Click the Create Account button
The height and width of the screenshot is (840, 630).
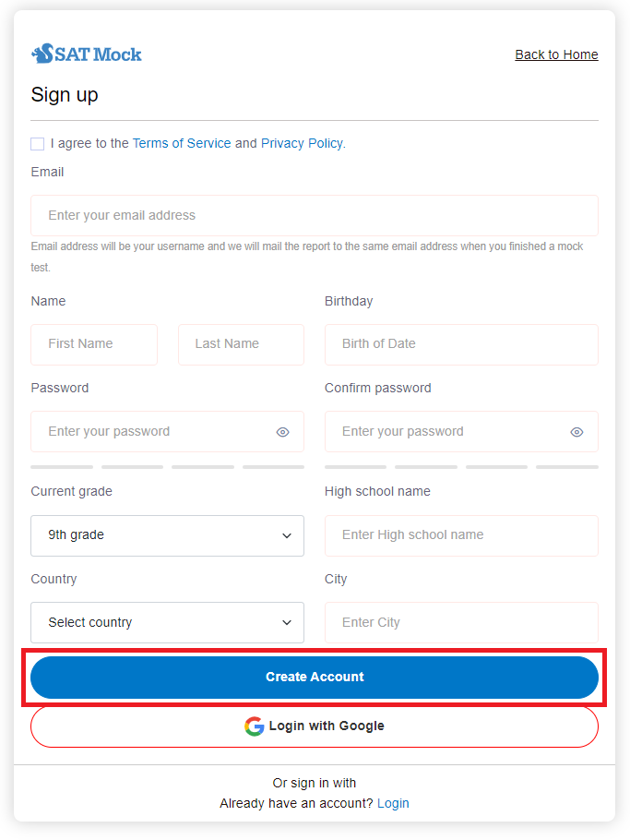point(315,678)
